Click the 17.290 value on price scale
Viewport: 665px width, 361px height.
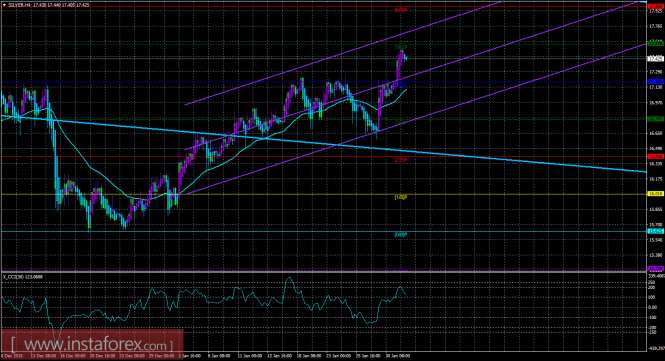pos(655,72)
